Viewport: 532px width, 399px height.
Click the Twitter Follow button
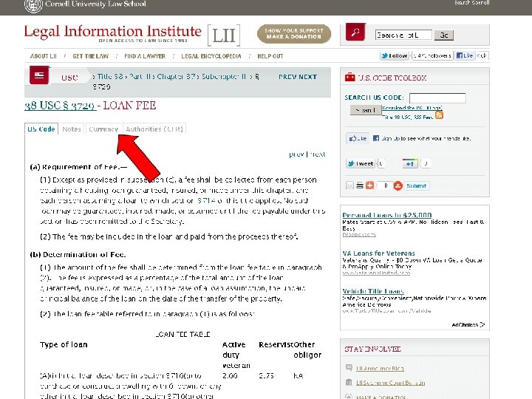[394, 55]
